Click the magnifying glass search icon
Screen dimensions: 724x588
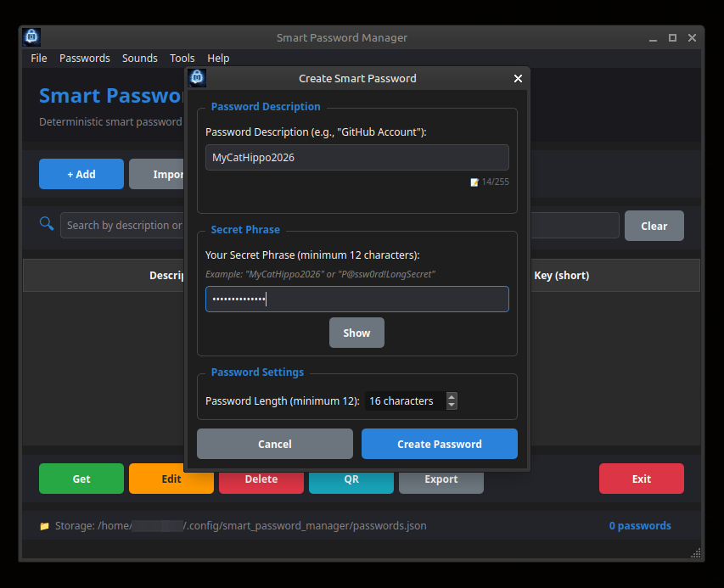point(46,224)
